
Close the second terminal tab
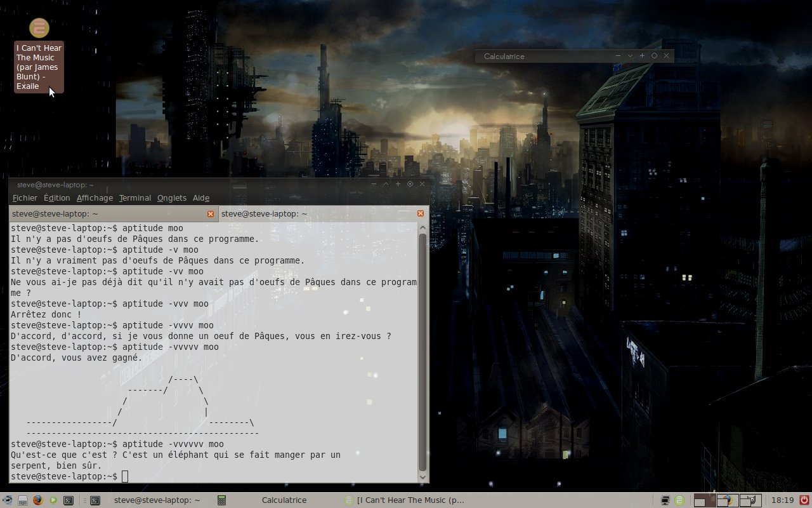click(421, 213)
